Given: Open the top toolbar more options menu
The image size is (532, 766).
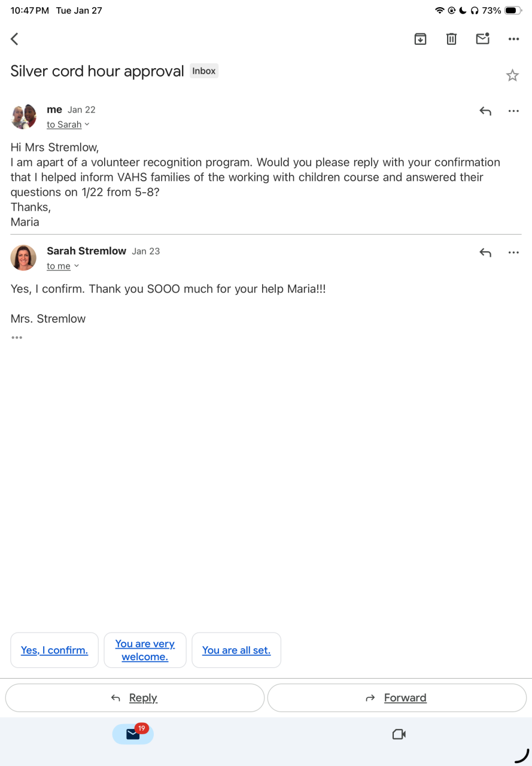Looking at the screenshot, I should [x=513, y=39].
